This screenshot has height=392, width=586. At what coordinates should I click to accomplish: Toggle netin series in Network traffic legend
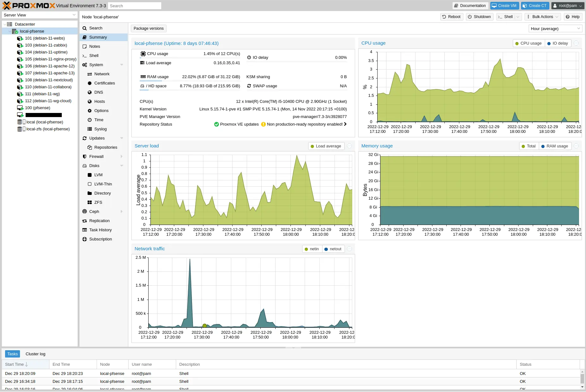312,249
